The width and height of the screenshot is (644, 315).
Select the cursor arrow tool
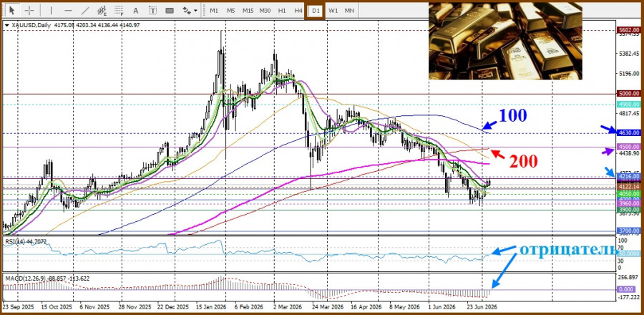[11, 10]
